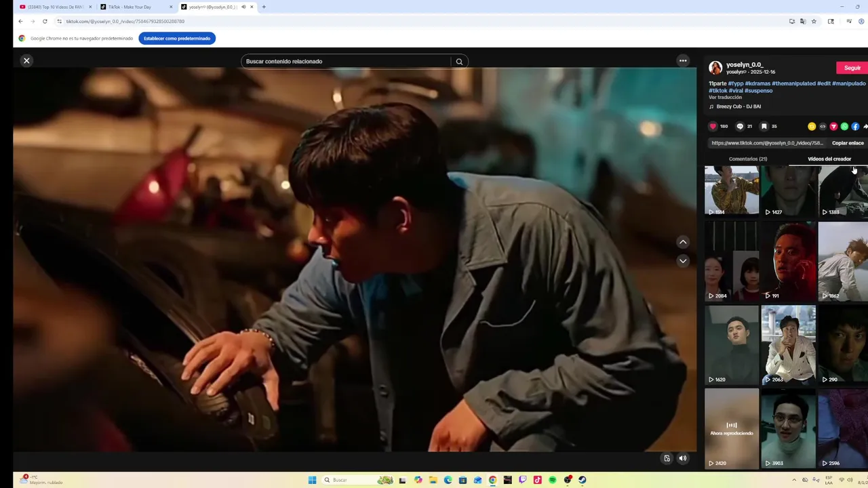This screenshot has width=868, height=488.
Task: Click Ver traducción link
Action: 725,97
